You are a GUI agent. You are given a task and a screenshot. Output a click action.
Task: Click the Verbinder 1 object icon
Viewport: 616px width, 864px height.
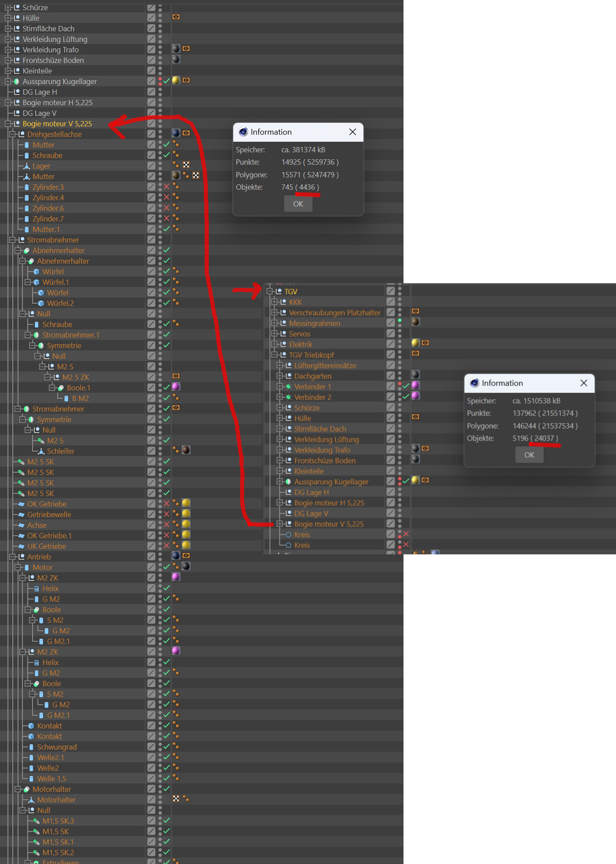click(x=289, y=387)
